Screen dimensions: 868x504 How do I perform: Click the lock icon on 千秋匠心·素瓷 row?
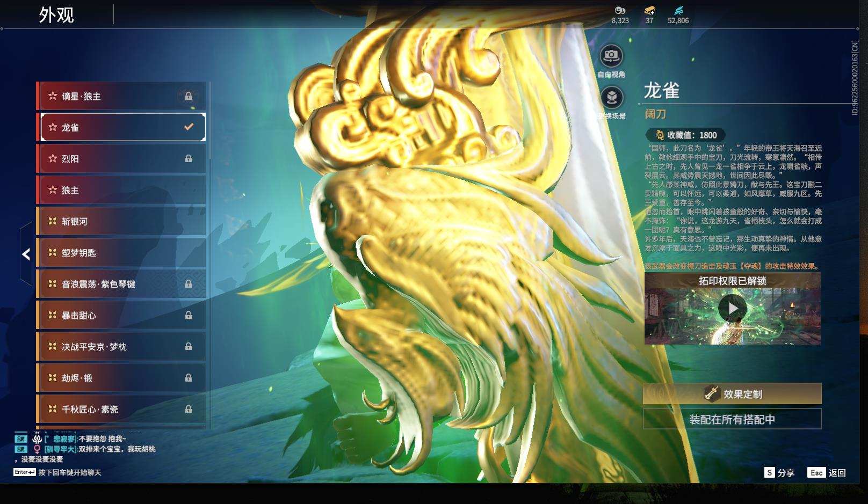click(189, 409)
